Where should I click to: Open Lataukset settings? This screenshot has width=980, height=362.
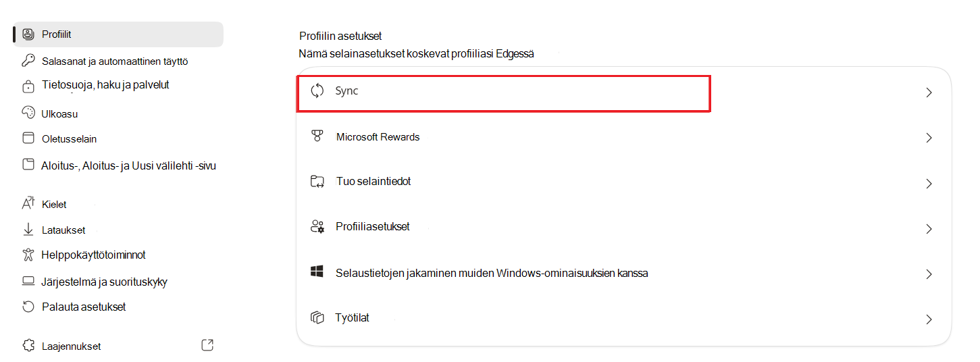click(63, 230)
